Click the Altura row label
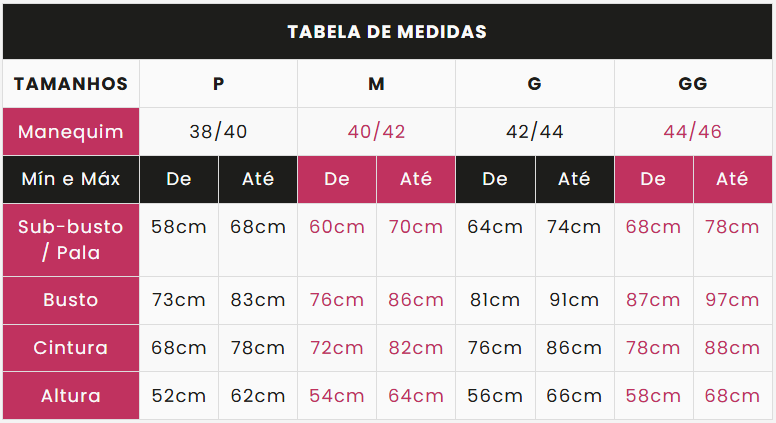The width and height of the screenshot is (776, 423). click(x=71, y=396)
